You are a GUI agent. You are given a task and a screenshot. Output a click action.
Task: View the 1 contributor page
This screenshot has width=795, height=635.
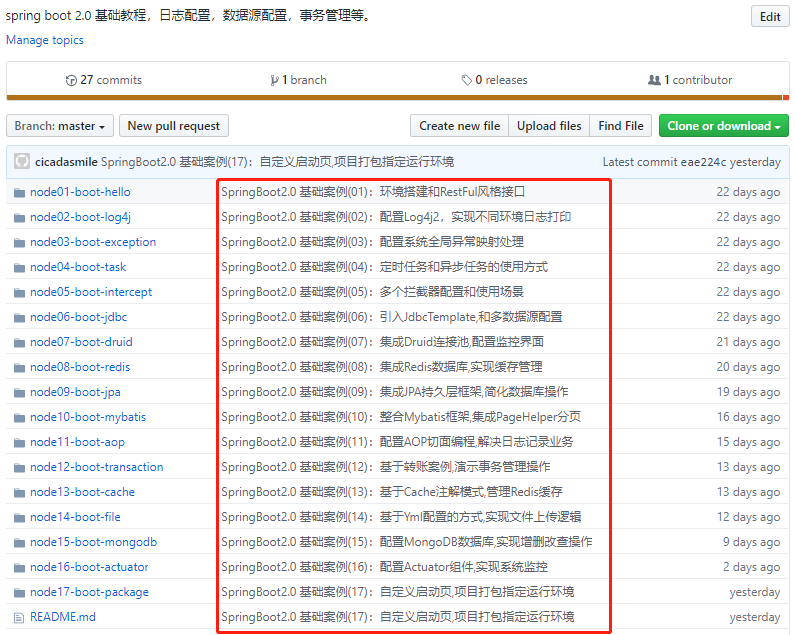point(690,80)
